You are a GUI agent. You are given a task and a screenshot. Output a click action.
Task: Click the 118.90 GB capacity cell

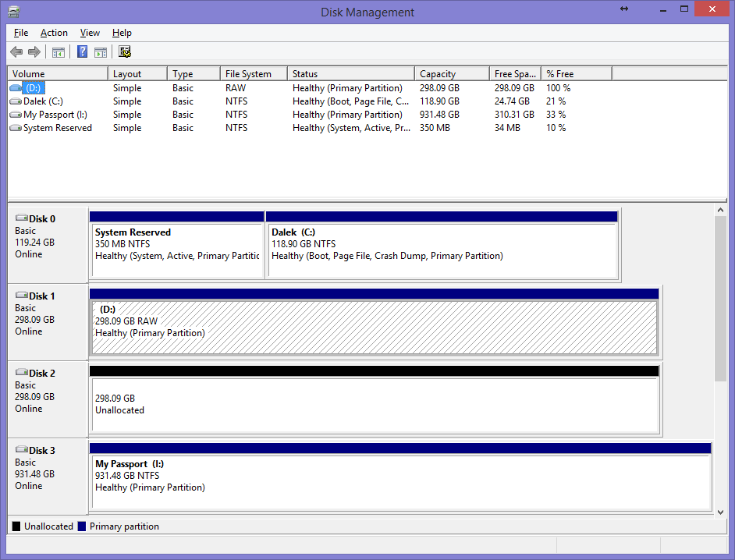(x=439, y=101)
